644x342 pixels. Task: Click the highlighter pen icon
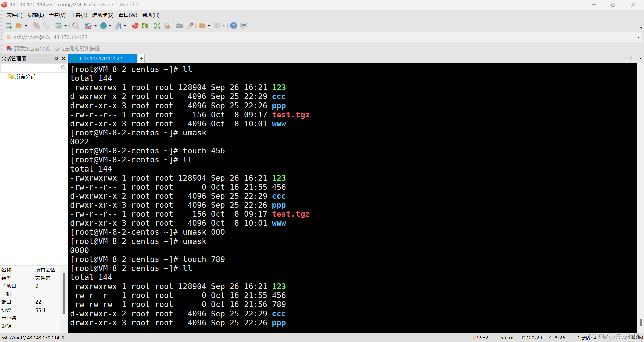point(190,26)
